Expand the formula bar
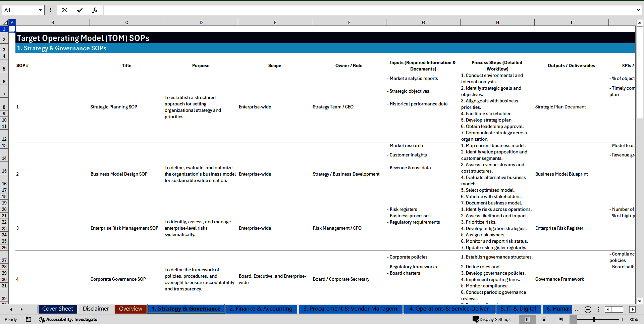Screen dimensions: 644x324 coord(638,10)
